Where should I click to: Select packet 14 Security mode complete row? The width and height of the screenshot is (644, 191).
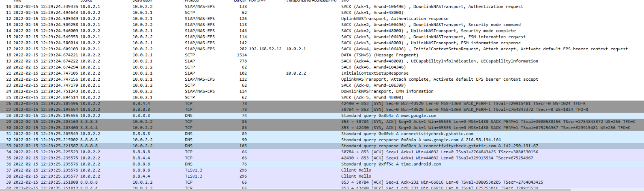pyautogui.click(x=322, y=31)
